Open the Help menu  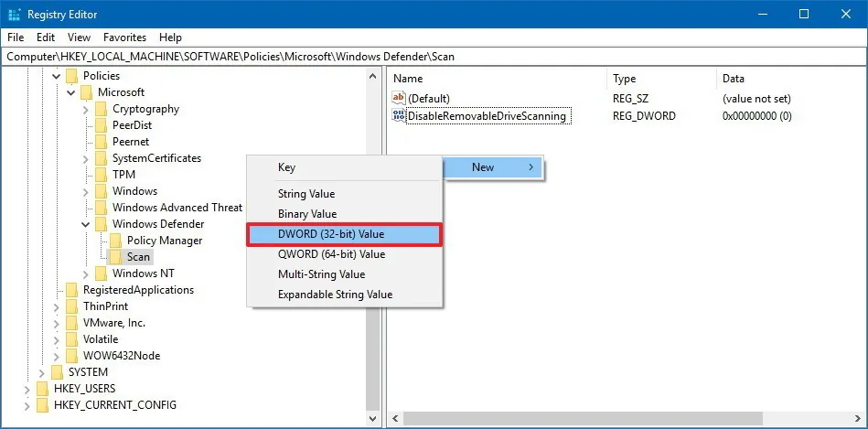170,38
